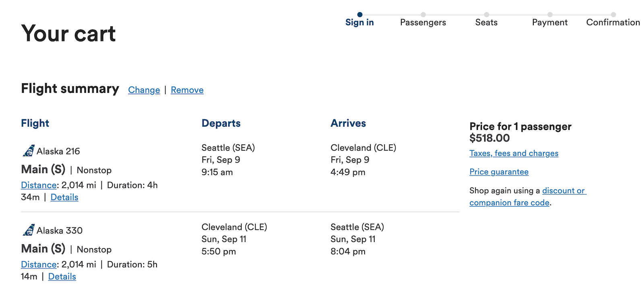Screen dimensions: 644x299
Task: Select the filled Sign in progress dot
Action: (x=359, y=14)
